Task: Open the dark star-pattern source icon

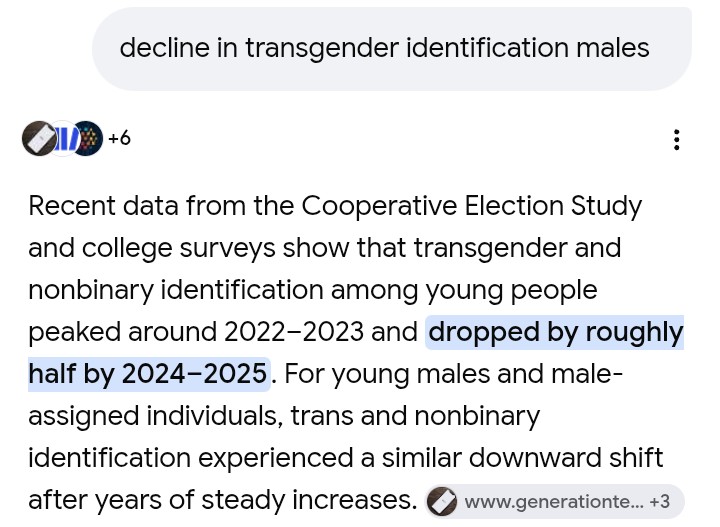Action: [x=88, y=138]
